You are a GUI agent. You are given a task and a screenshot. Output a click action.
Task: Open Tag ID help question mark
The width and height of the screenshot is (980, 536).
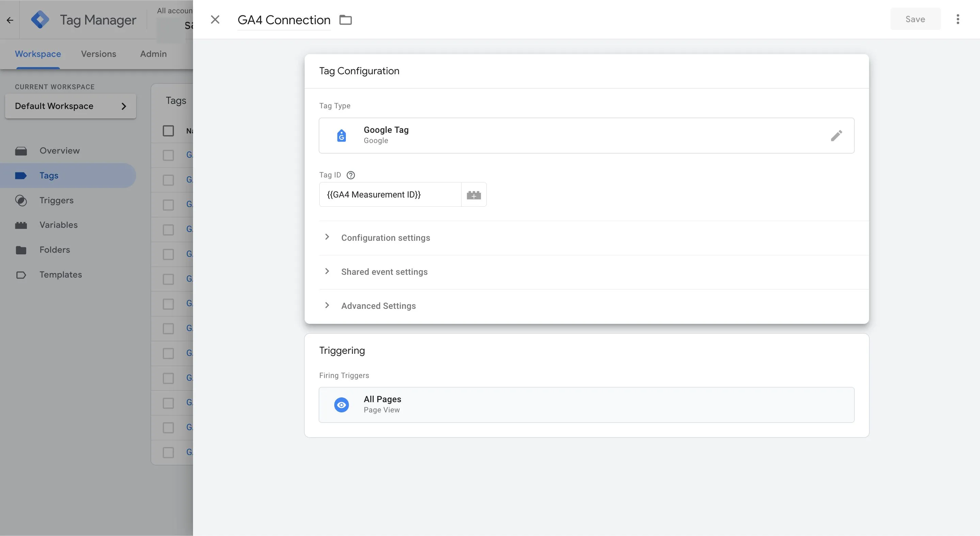[x=351, y=175]
